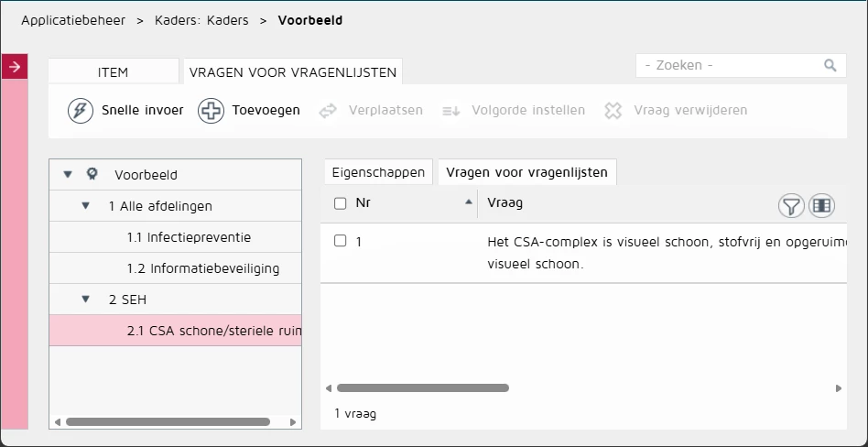This screenshot has height=447, width=868.
Task: Click into the Zoeken search field
Action: click(x=731, y=65)
